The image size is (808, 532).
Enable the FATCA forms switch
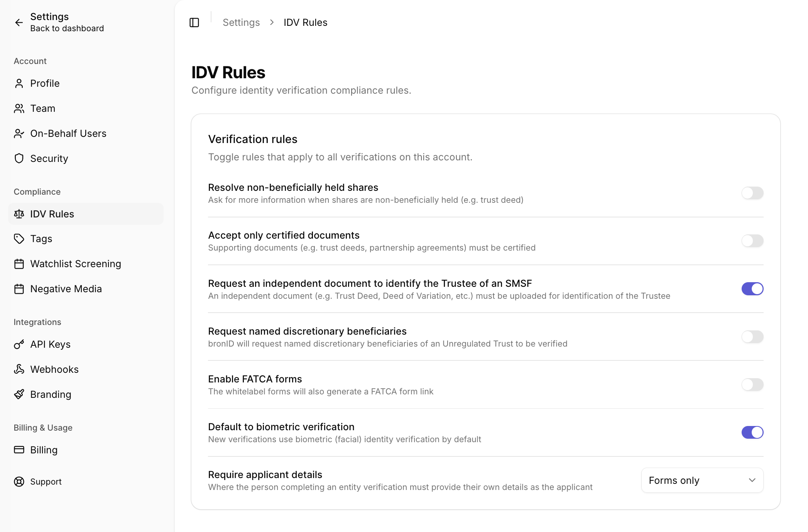(752, 385)
